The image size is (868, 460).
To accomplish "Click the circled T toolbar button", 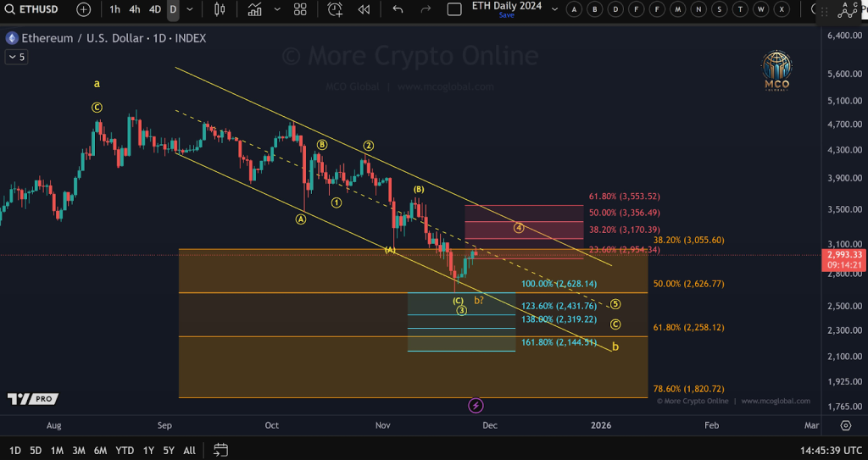I will [x=740, y=8].
